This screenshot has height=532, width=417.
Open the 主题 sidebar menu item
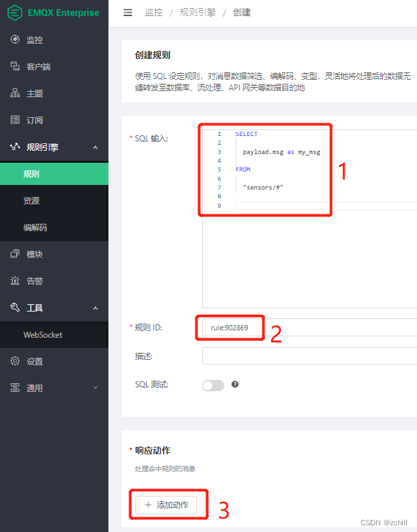pyautogui.click(x=54, y=93)
